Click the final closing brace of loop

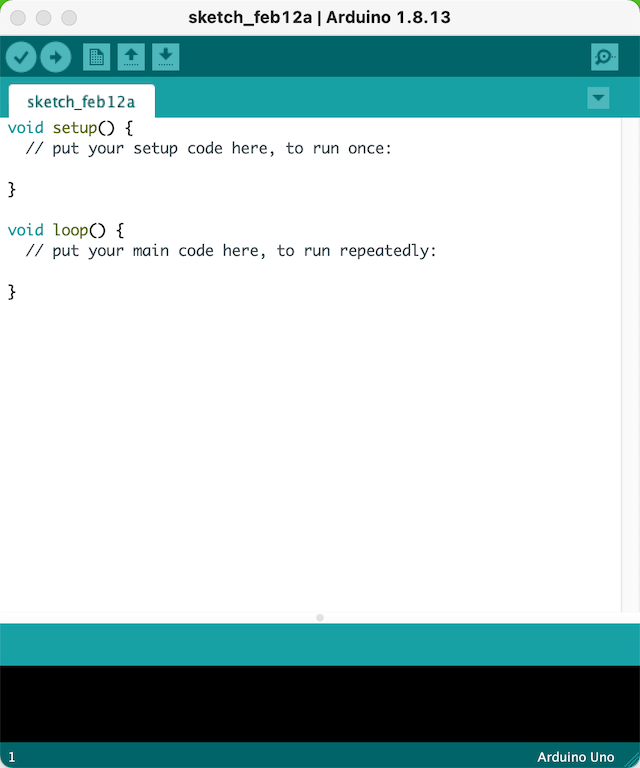point(12,292)
